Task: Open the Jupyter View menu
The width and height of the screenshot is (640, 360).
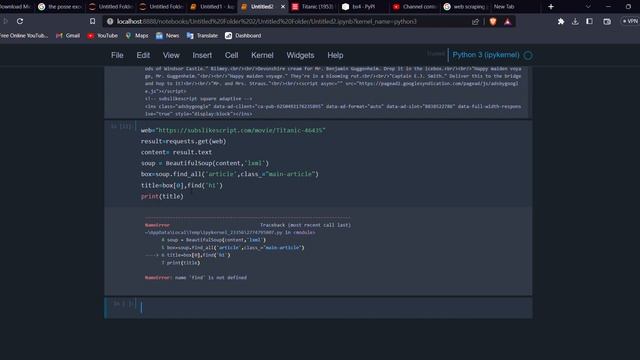Action: [x=171, y=55]
